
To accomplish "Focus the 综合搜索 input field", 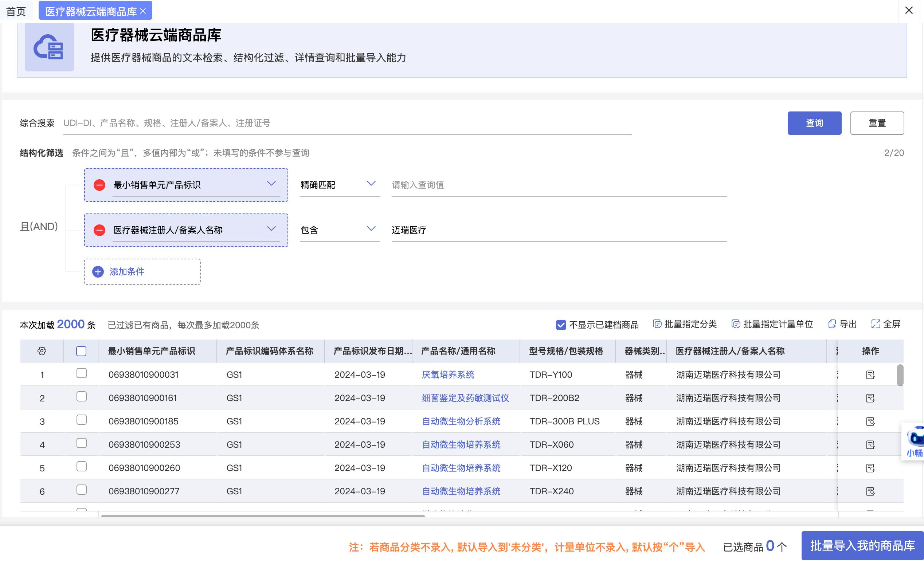I will tap(347, 123).
